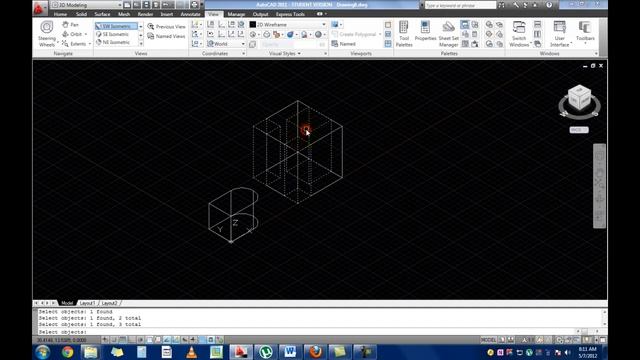The image size is (640, 360).
Task: Click the volume icon in system tray
Action: point(568,352)
